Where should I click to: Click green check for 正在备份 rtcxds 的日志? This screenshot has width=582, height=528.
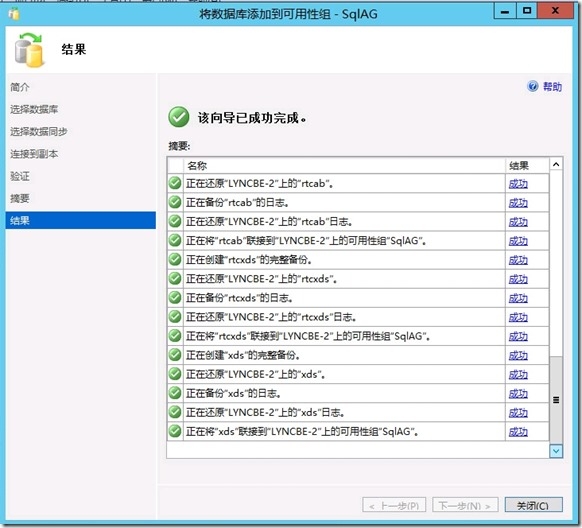175,298
